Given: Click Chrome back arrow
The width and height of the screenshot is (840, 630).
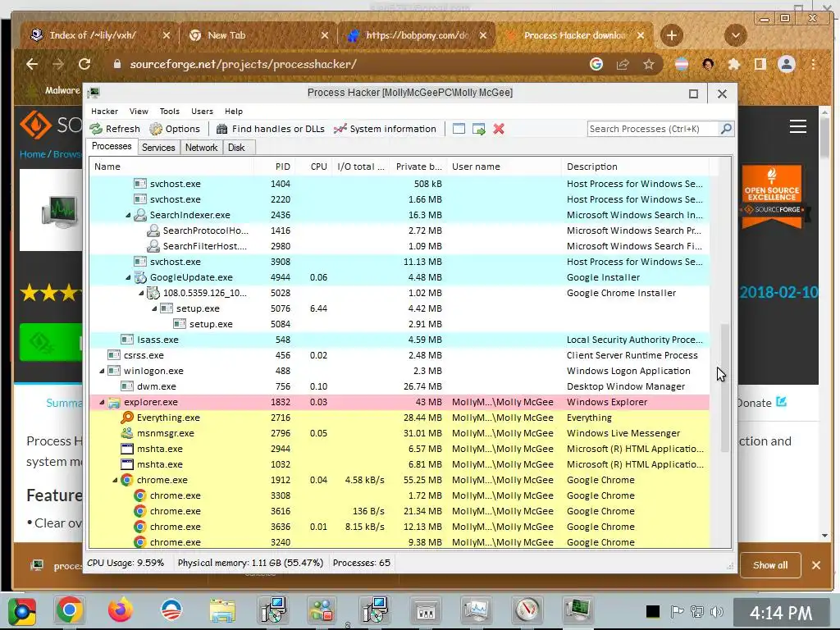Looking at the screenshot, I should point(32,64).
